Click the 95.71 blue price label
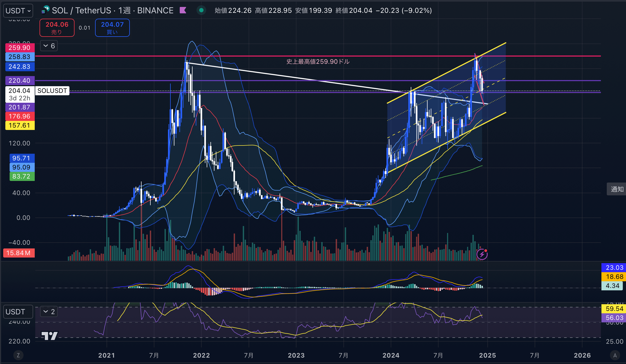Image resolution: width=626 pixels, height=364 pixels. point(22,158)
